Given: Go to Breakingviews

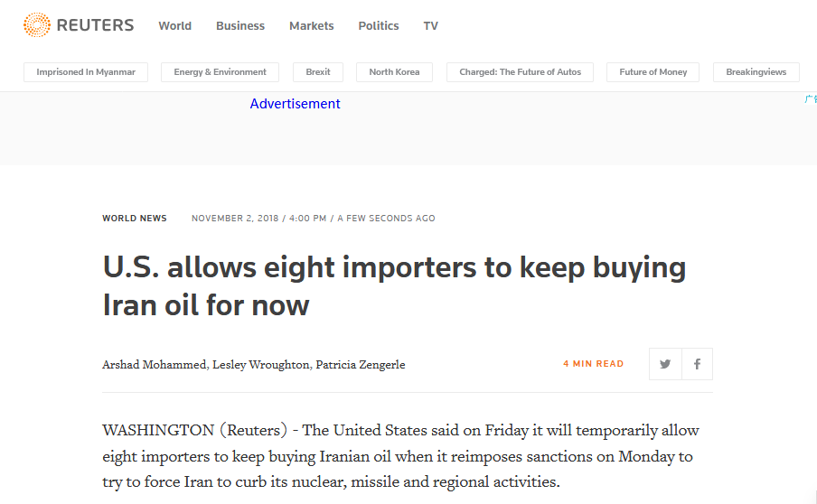Looking at the screenshot, I should [x=756, y=72].
